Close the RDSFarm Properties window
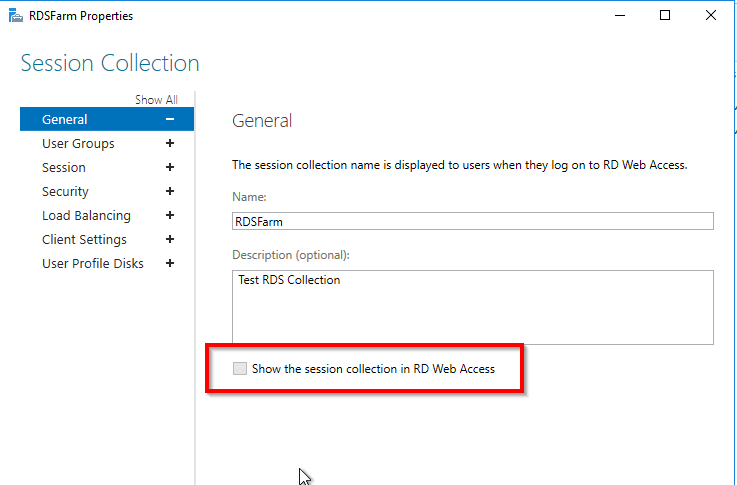737x485 pixels. [711, 16]
